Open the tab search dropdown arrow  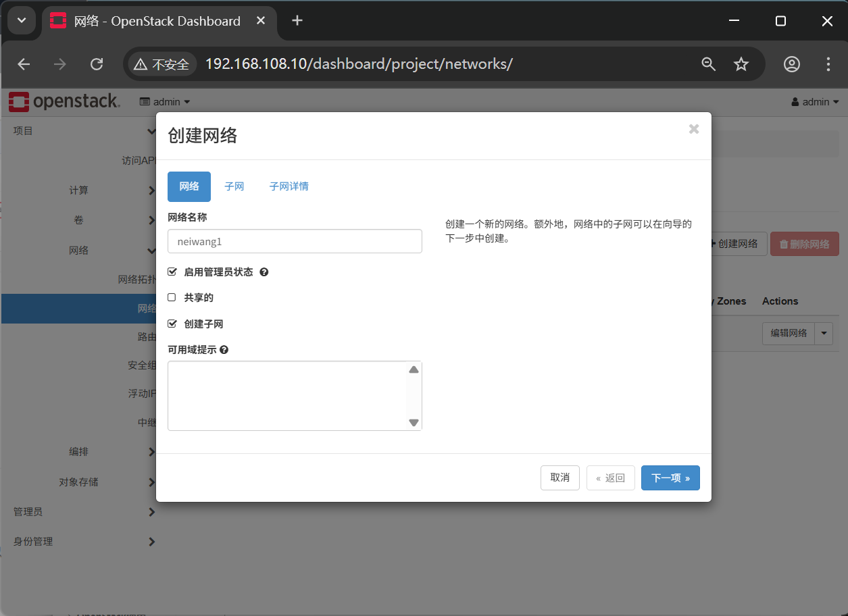click(x=22, y=21)
